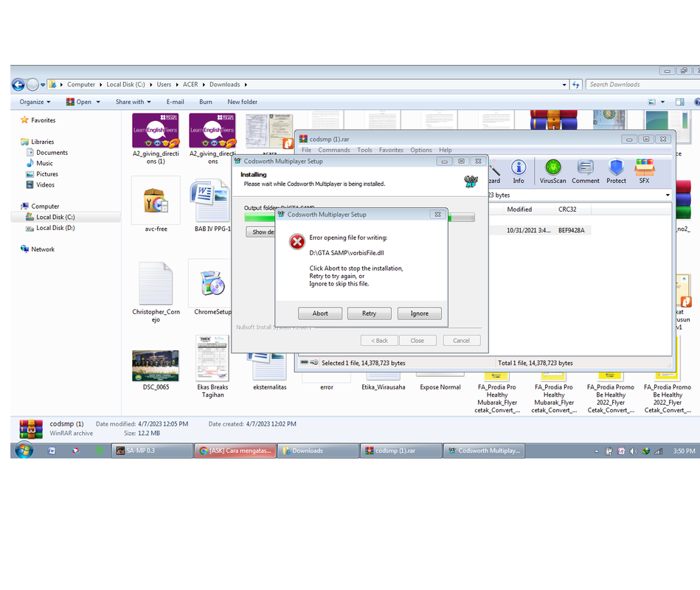The height and width of the screenshot is (590, 700).
Task: Click New folder in the toolbar
Action: (242, 102)
